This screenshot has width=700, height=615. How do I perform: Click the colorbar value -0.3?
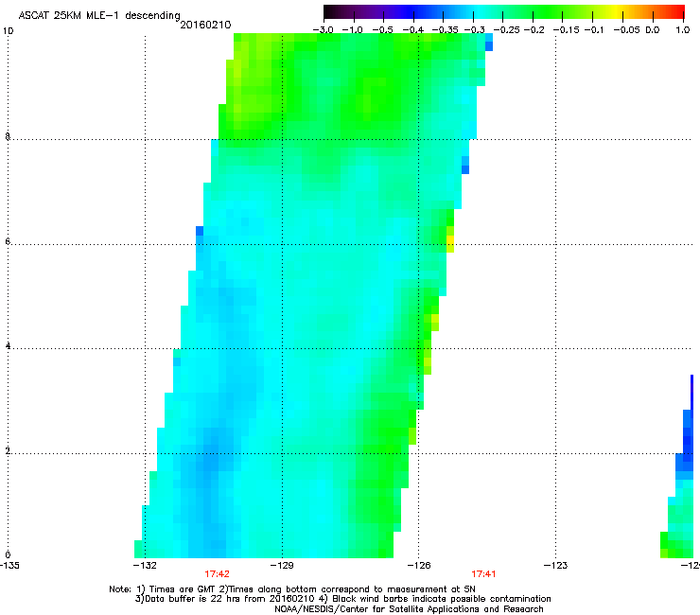tap(474, 30)
